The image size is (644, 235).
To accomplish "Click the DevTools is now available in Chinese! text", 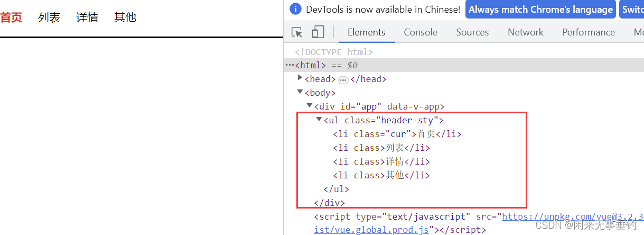I will point(383,10).
